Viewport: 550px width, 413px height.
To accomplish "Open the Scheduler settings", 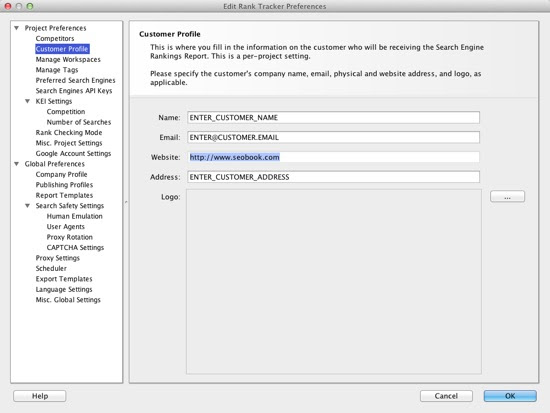I will tap(51, 268).
